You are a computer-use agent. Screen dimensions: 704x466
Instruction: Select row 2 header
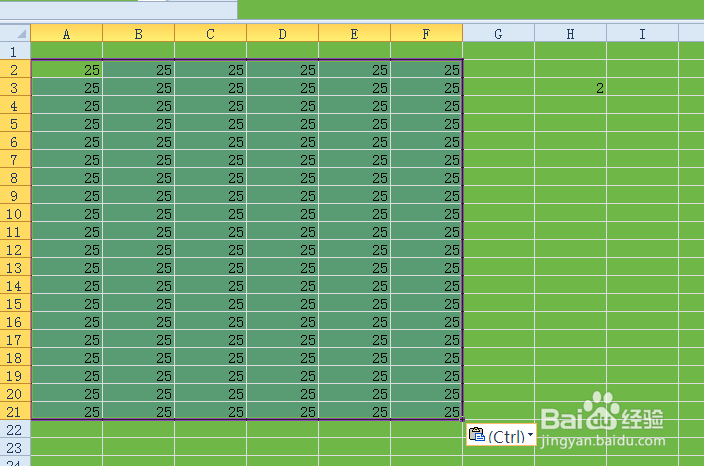click(15, 69)
